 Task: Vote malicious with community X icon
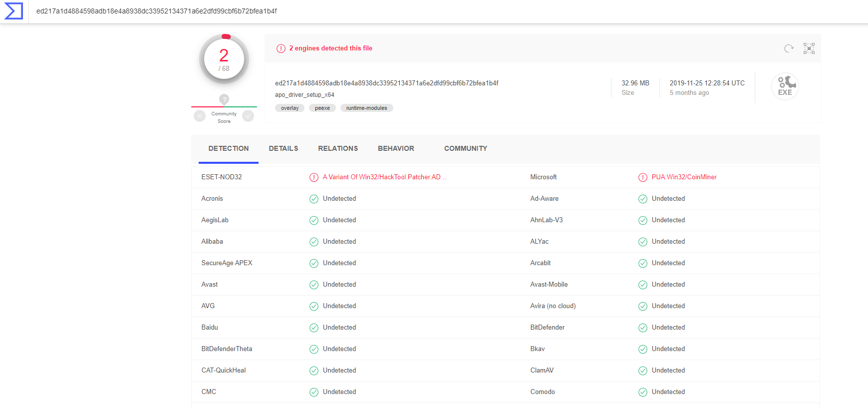coord(200,116)
